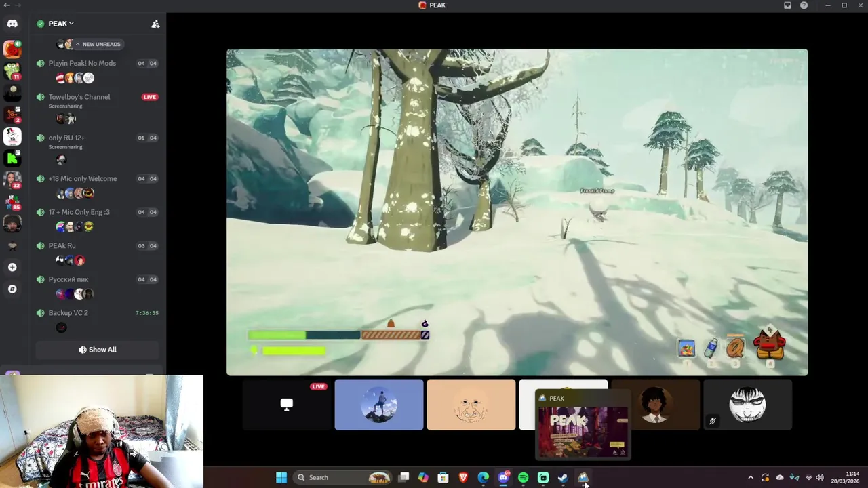
Task: Join Playin Peak! No Mods voice channel
Action: [82, 63]
